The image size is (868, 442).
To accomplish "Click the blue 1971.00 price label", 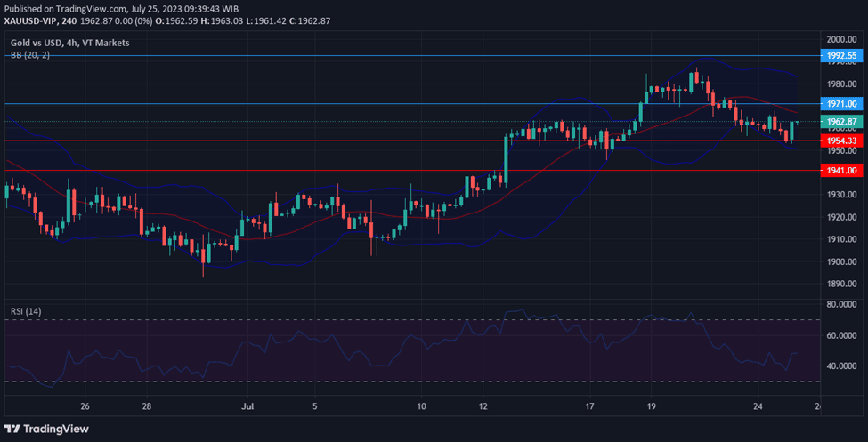I will (x=840, y=104).
